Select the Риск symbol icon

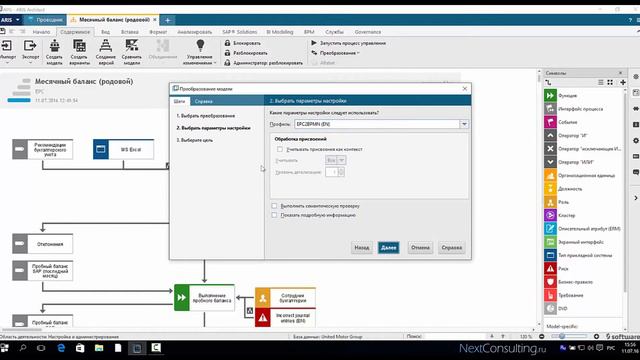point(550,269)
